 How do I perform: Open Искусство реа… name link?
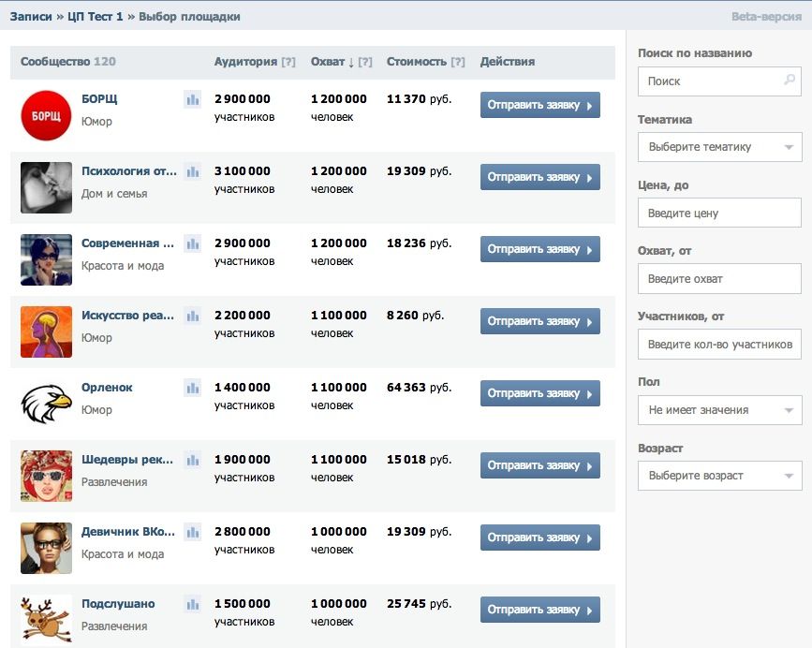(x=127, y=316)
